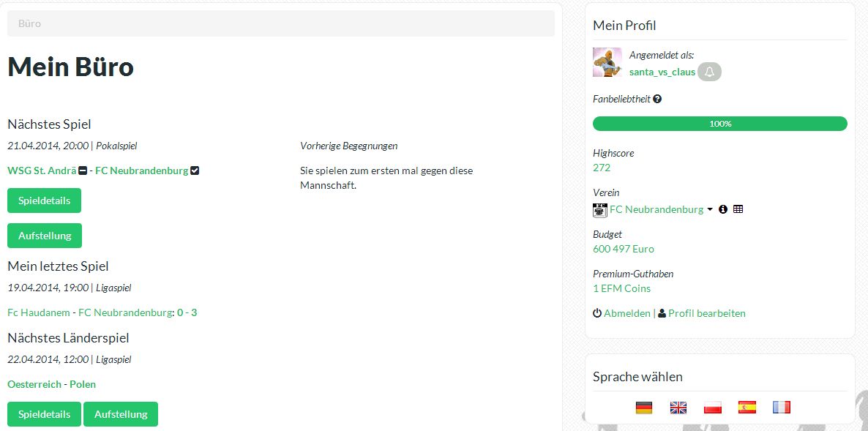Click the Fanbeliebtheit 100% progress bar
The height and width of the screenshot is (431, 868).
pyautogui.click(x=719, y=124)
